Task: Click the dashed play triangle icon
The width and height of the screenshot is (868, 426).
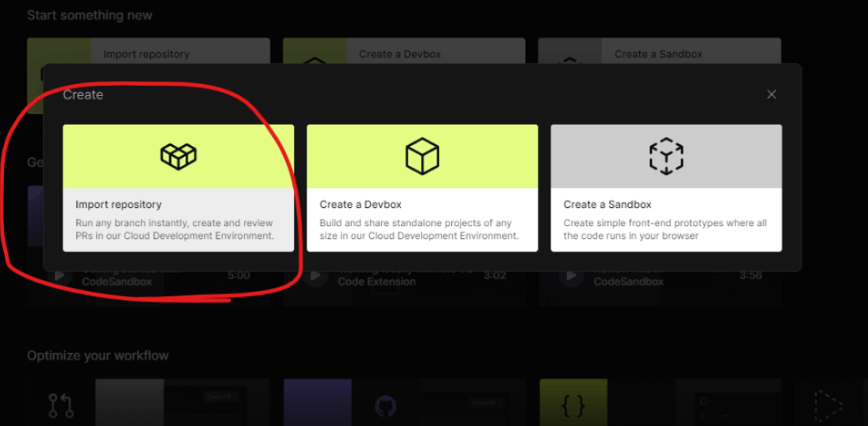Action: click(828, 407)
